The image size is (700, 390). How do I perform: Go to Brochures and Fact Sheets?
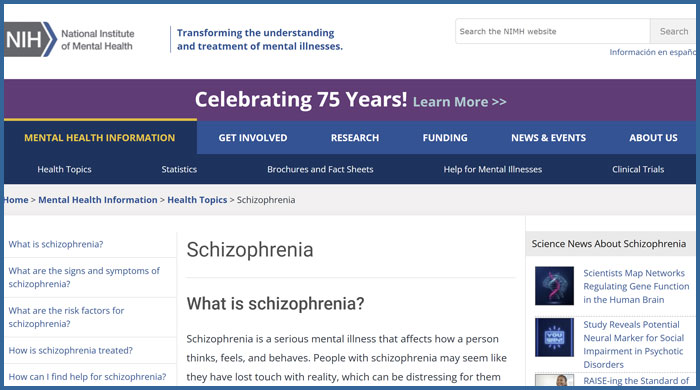[320, 170]
